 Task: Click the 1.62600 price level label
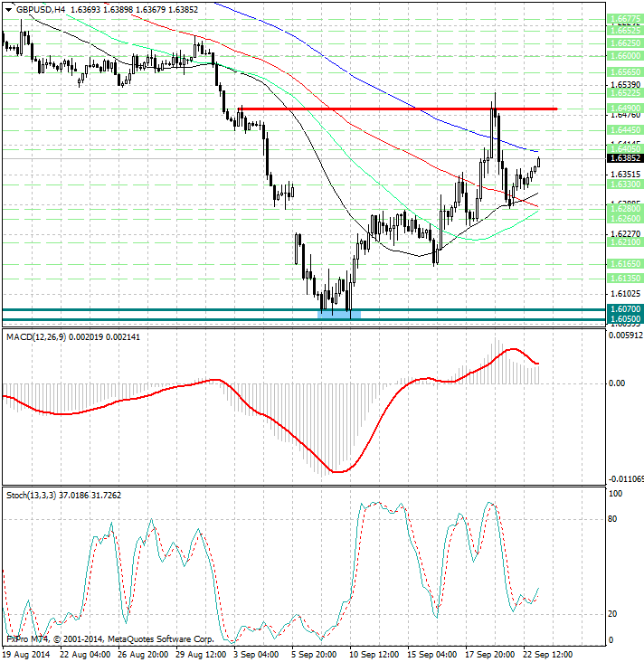tap(625, 218)
